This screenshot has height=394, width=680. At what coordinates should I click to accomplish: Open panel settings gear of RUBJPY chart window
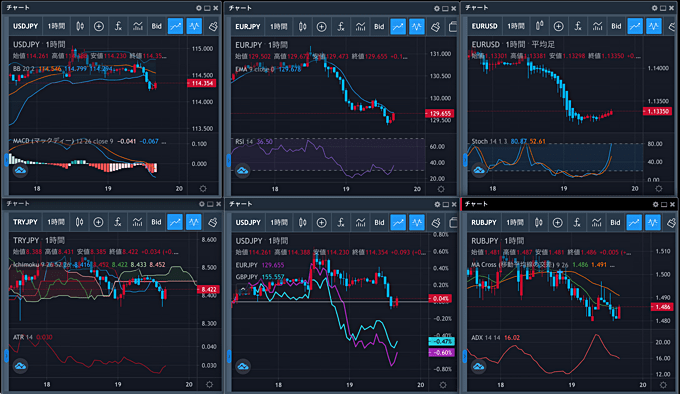tap(655, 204)
